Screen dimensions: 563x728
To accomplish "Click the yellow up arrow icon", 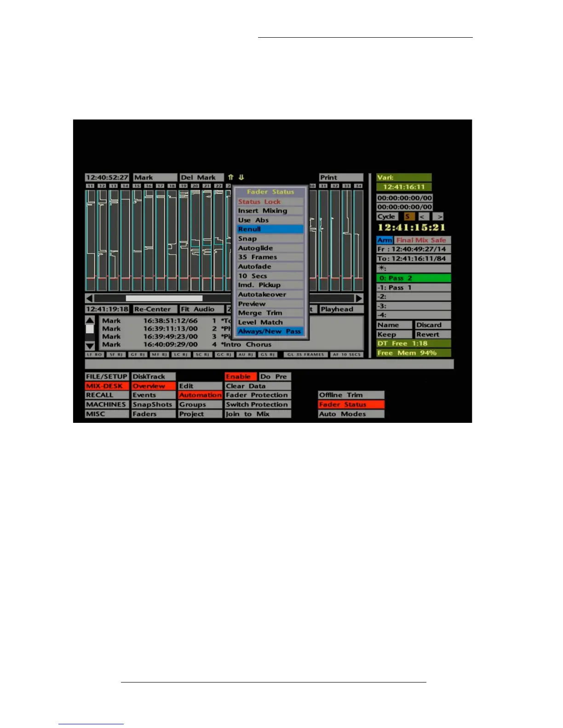I will click(x=230, y=177).
